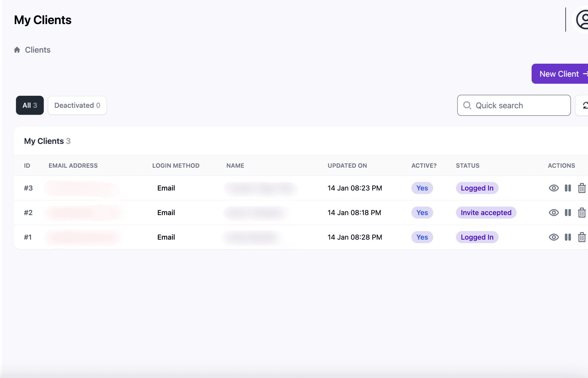The image size is (588, 378).
Task: Sort by NAME column header
Action: tap(235, 165)
